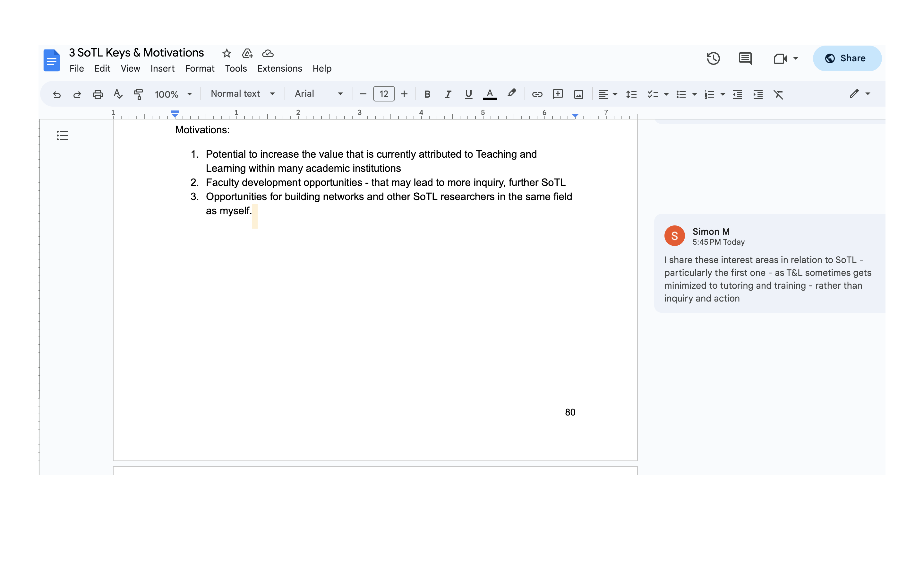This screenshot has height=578, width=924.
Task: Click the document title 3 SoTL Keys & Motivations
Action: click(136, 52)
